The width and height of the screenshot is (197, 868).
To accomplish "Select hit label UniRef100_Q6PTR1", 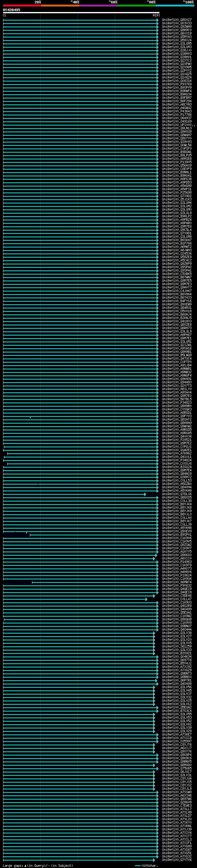I will [x=177, y=680].
